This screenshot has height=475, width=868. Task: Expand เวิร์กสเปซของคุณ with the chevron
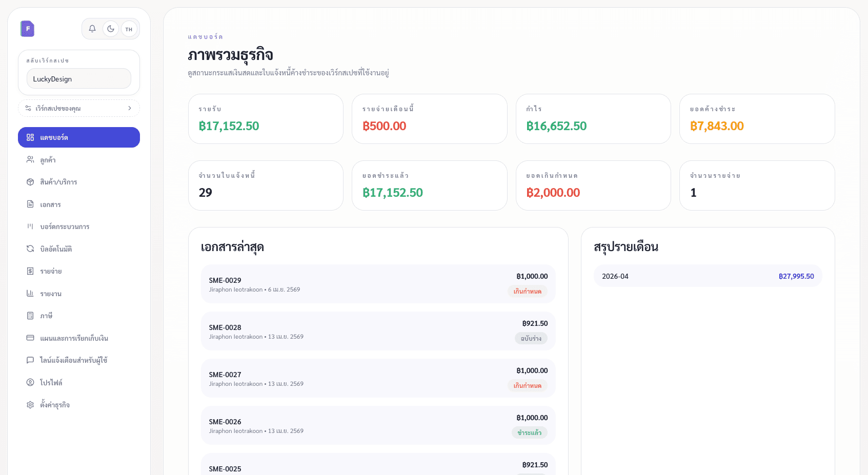tap(130, 108)
